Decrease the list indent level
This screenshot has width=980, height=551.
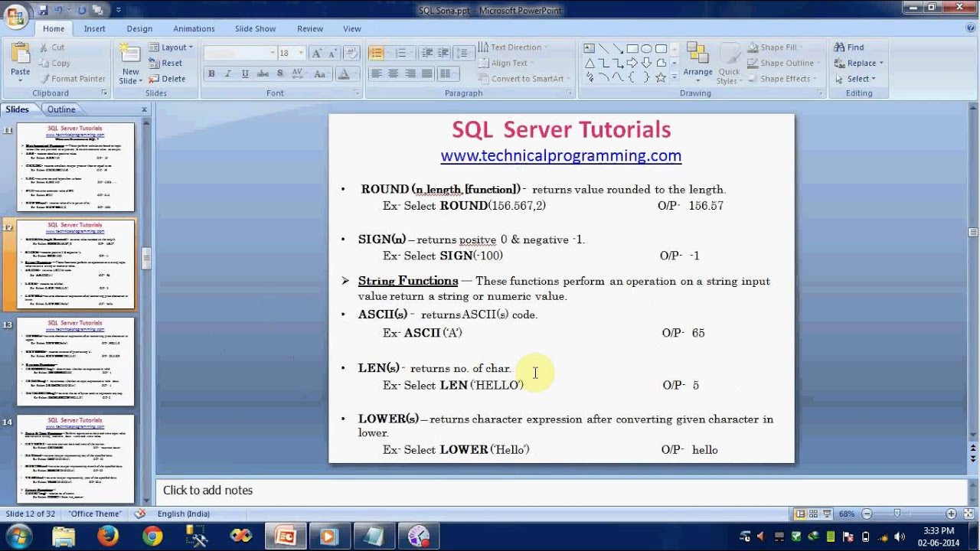(x=426, y=53)
